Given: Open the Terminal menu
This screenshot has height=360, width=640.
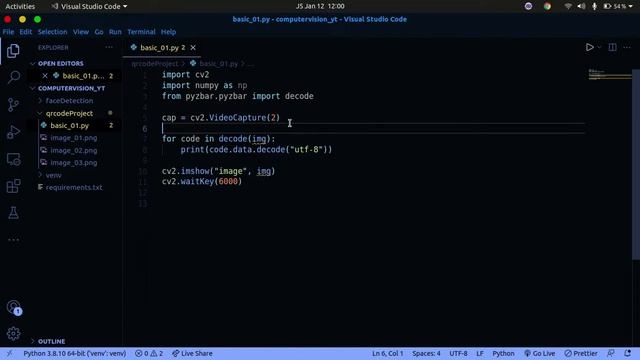Looking at the screenshot, I should point(141,32).
